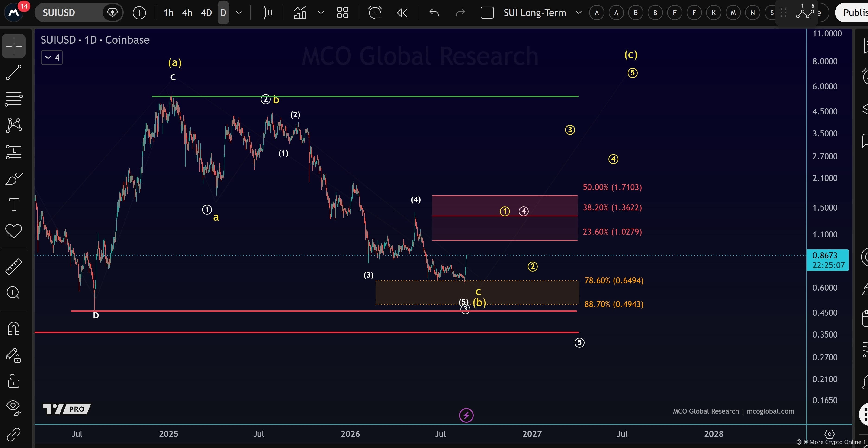Click the SUIUSD · 1D · Coinbase title

coord(95,40)
